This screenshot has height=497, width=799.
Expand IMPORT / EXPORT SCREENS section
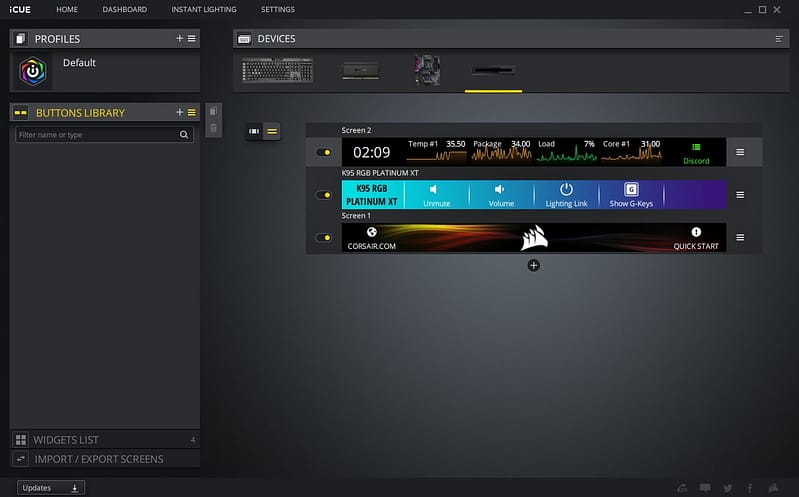[x=104, y=459]
